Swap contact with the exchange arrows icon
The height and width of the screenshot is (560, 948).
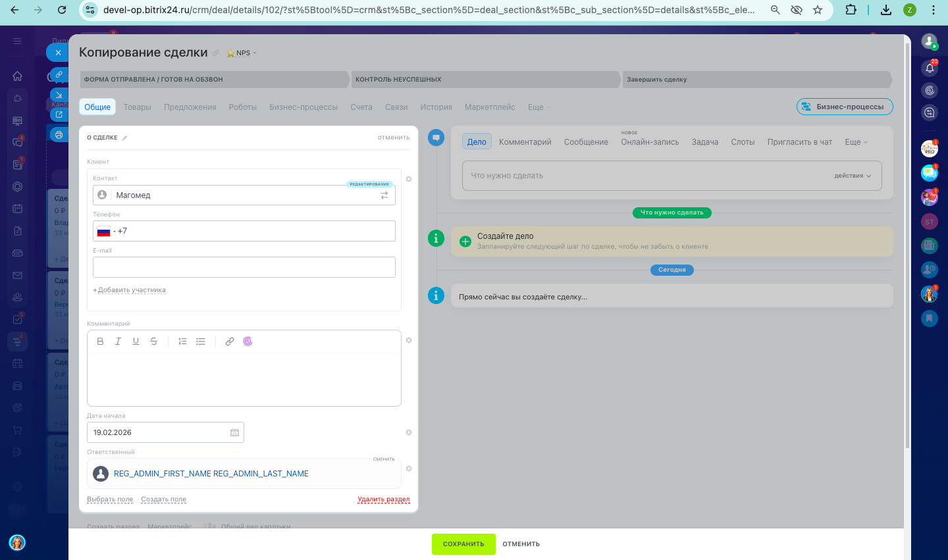(384, 195)
